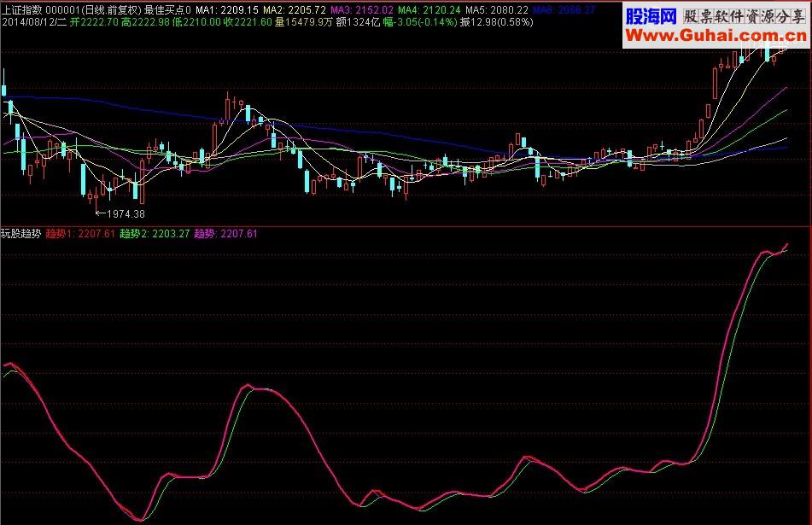This screenshot has width=812, height=525.
Task: Click the MA5: 2080.22 value
Action: point(497,10)
